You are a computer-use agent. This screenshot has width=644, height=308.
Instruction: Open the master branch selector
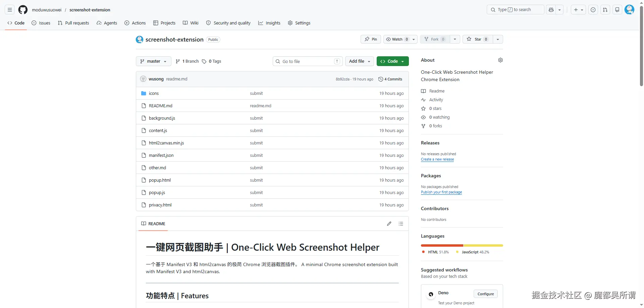click(x=154, y=61)
